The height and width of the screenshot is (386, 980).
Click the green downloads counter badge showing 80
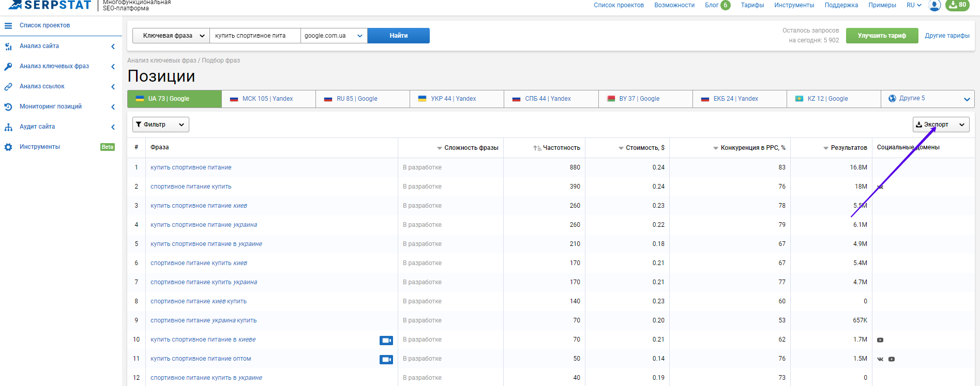pos(957,5)
